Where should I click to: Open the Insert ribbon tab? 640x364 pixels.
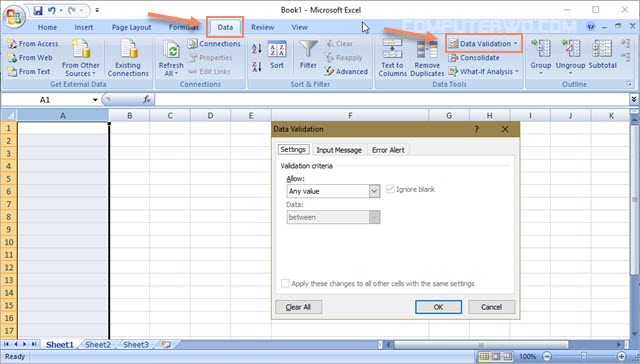(x=84, y=27)
